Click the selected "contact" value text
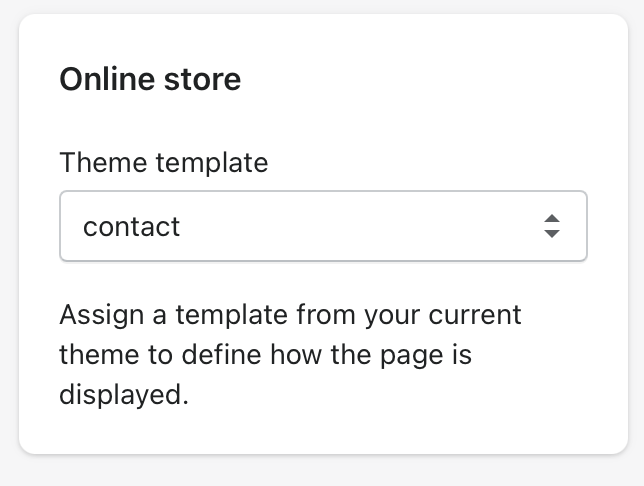The height and width of the screenshot is (486, 644). [x=131, y=226]
